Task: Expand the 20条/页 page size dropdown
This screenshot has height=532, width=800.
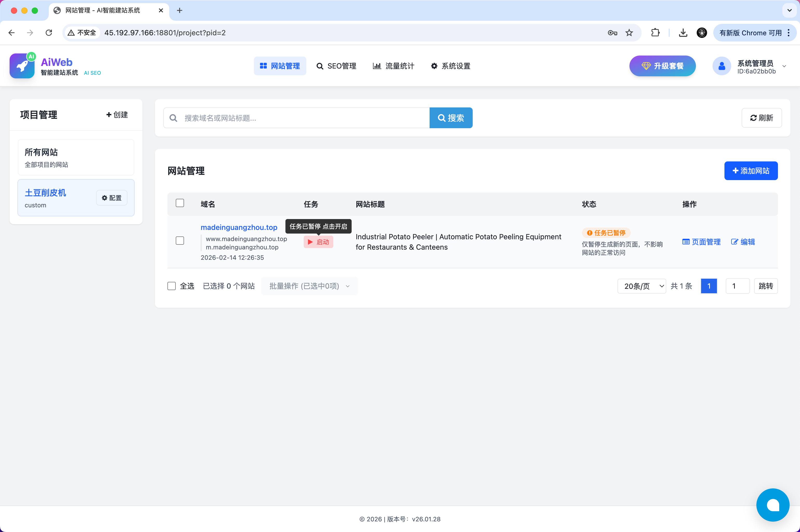Action: 641,286
